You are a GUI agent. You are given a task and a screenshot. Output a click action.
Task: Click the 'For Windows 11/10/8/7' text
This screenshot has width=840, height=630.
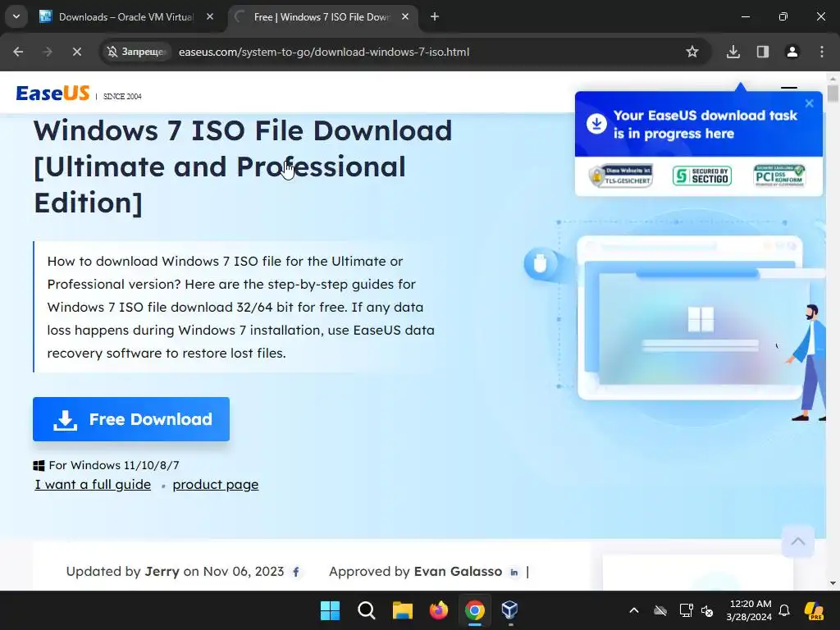113,465
